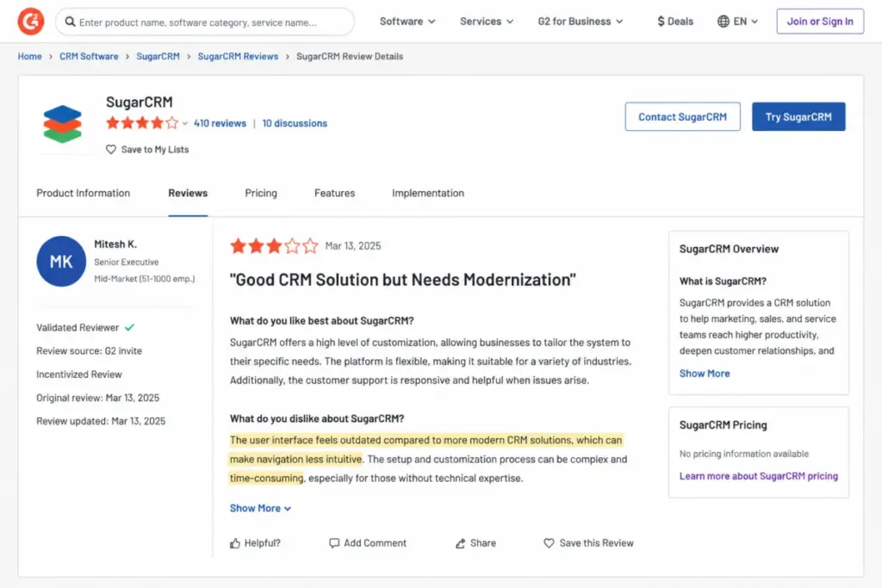Image resolution: width=882 pixels, height=588 pixels.
Task: Click heart icon Save to My Lists
Action: click(111, 150)
